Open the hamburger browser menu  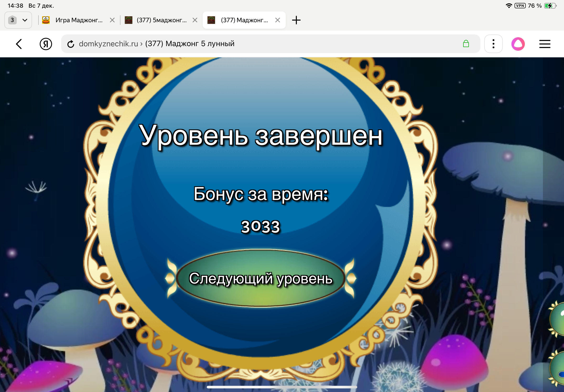tap(545, 44)
